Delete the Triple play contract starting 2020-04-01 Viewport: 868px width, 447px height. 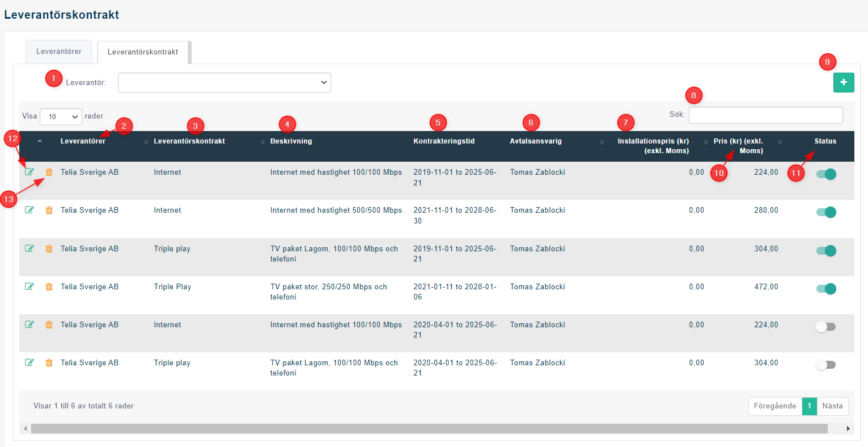(x=49, y=362)
